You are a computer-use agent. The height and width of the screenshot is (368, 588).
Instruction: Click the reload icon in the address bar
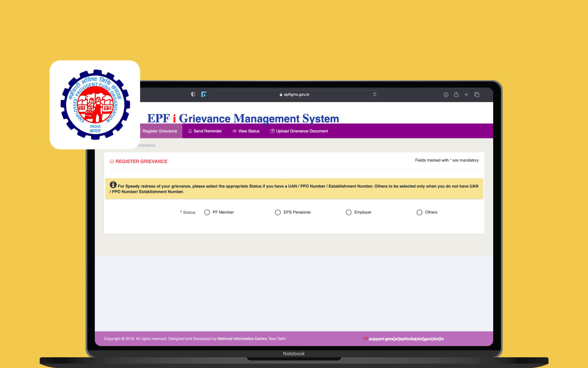coord(374,94)
